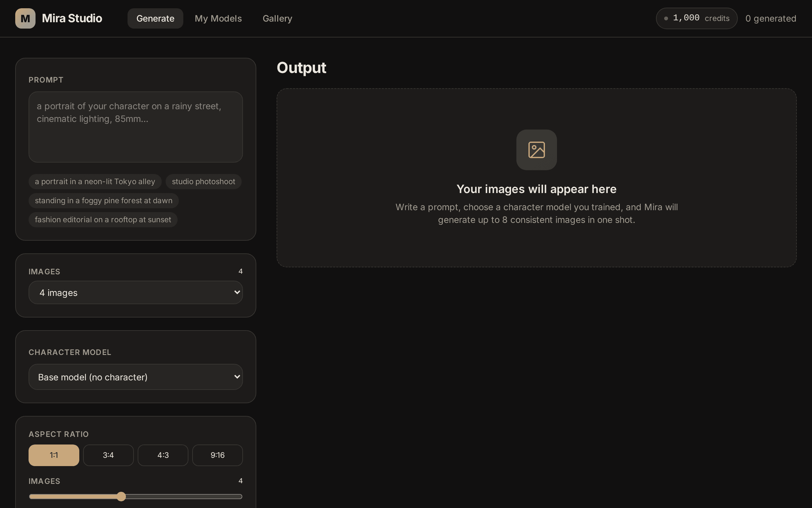This screenshot has height=508, width=812.
Task: Set aspect ratio to 9:16
Action: [217, 455]
